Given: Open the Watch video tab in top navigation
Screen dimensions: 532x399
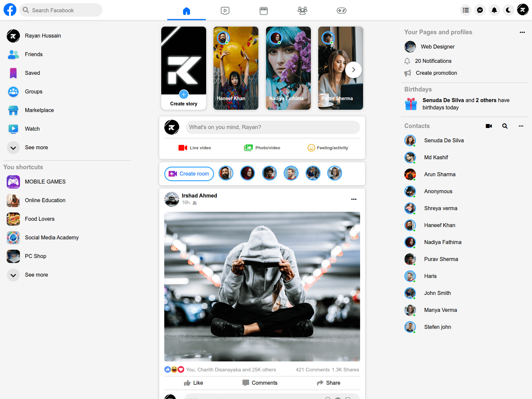Looking at the screenshot, I should (225, 11).
